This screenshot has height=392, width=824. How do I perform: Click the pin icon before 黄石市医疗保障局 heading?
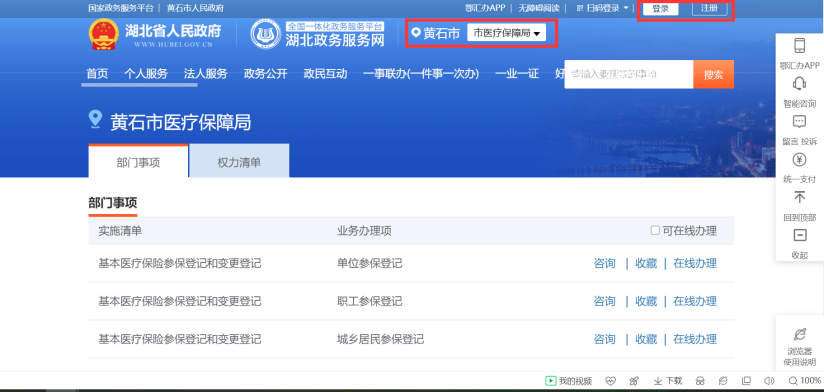(95, 119)
